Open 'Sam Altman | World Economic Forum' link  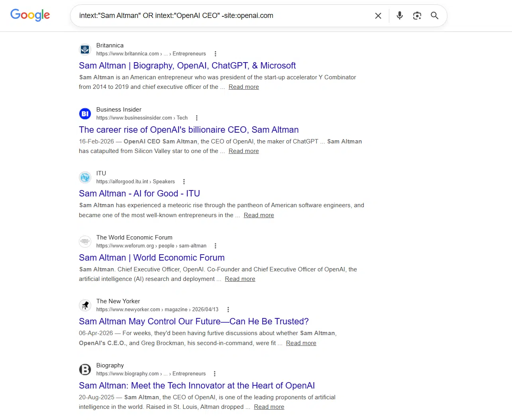point(152,258)
